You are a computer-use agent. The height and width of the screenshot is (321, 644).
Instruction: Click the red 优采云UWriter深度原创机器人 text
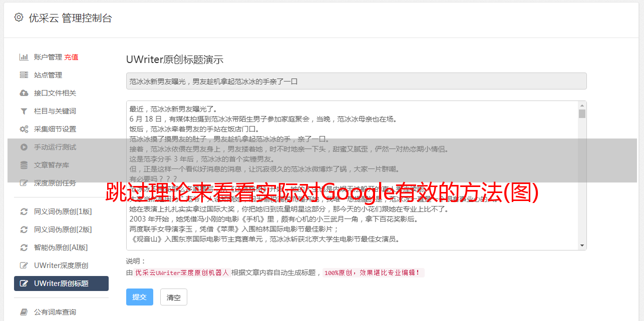pos(182,272)
